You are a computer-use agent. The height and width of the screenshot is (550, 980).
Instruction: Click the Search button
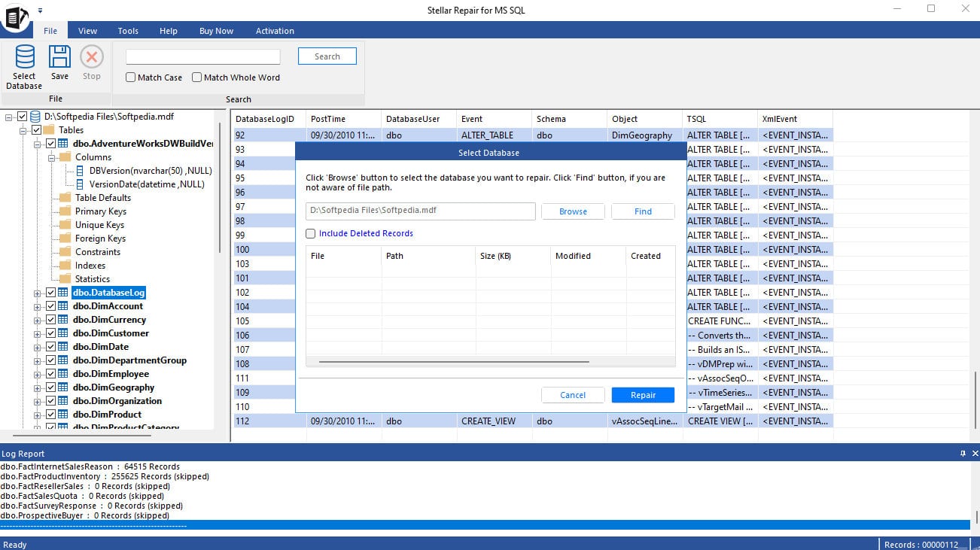(x=327, y=56)
